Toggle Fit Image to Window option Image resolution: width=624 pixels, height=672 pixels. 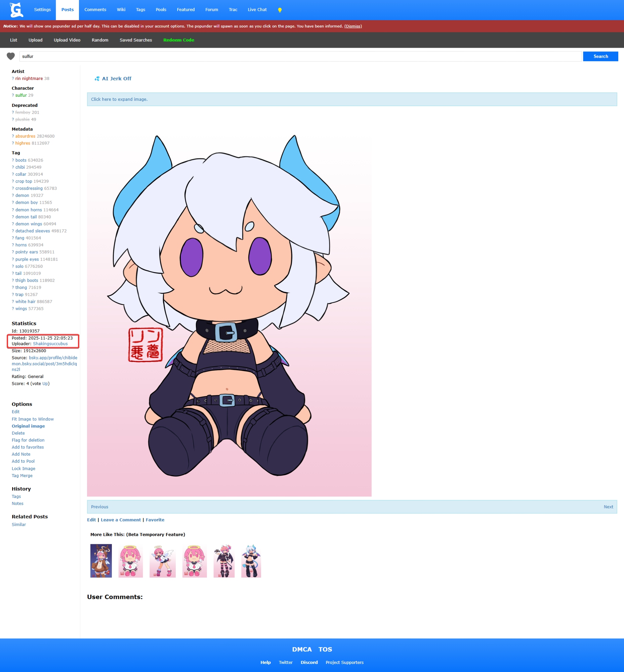[x=33, y=419]
